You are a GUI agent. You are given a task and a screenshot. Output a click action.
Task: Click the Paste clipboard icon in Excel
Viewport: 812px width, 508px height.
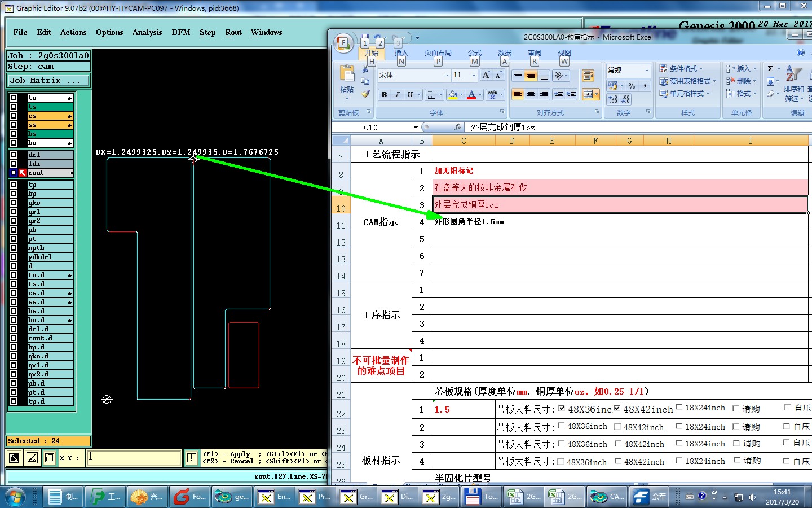[347, 74]
